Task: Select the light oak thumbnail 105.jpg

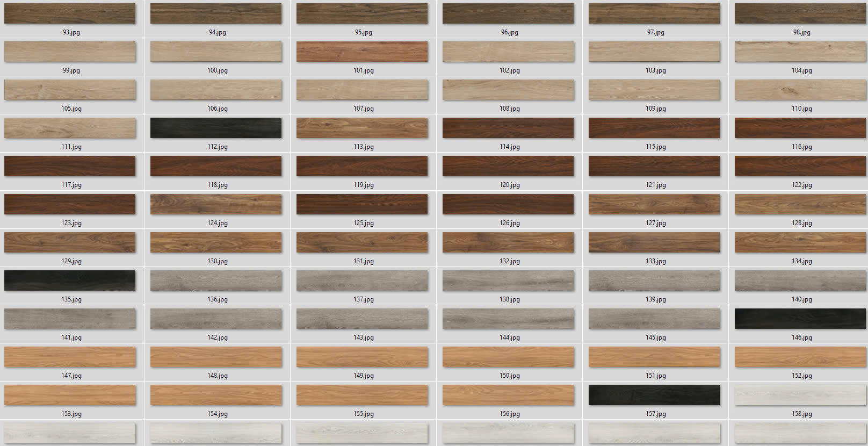Action: click(x=70, y=90)
